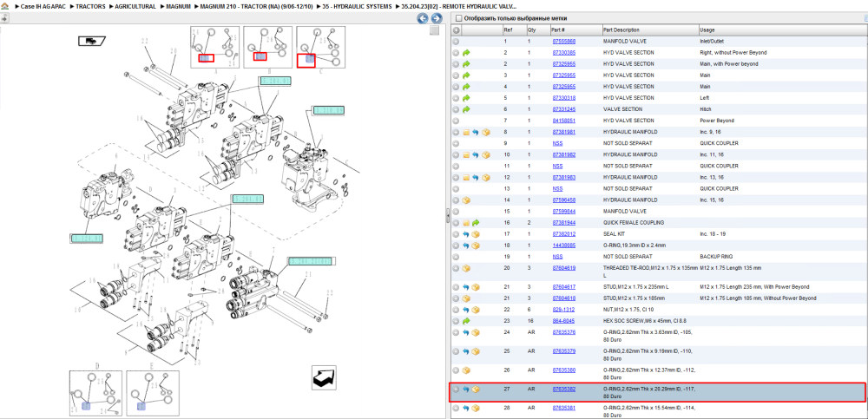
Task: Click blue back arrow on row 87381981
Action: tap(476, 132)
